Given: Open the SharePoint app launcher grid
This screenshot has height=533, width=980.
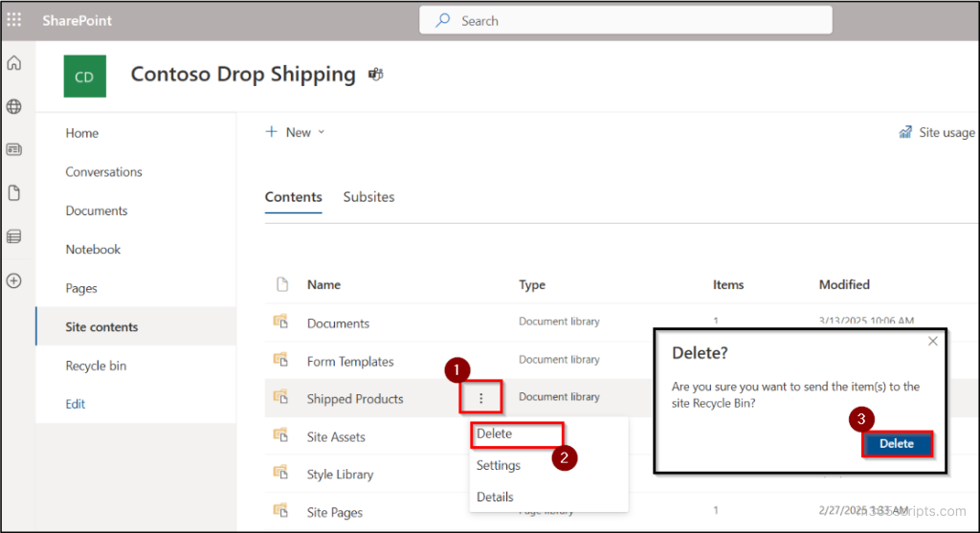Looking at the screenshot, I should 13,20.
